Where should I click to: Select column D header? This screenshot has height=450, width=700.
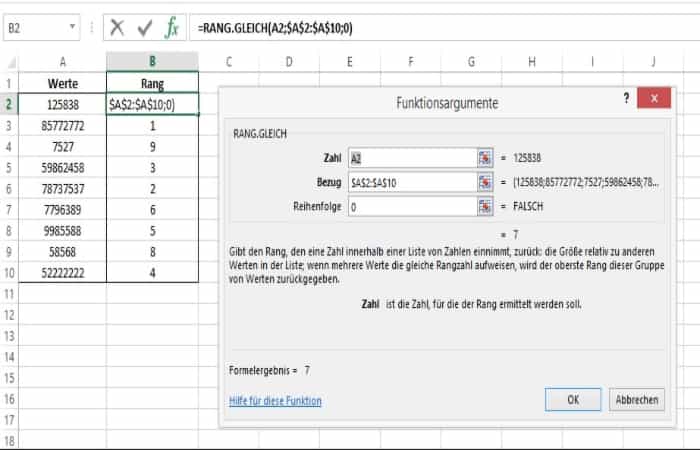[289, 62]
